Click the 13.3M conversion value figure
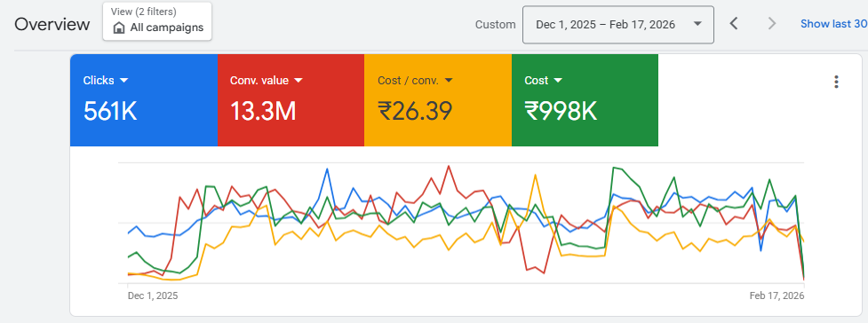868x323 pixels. [x=263, y=111]
